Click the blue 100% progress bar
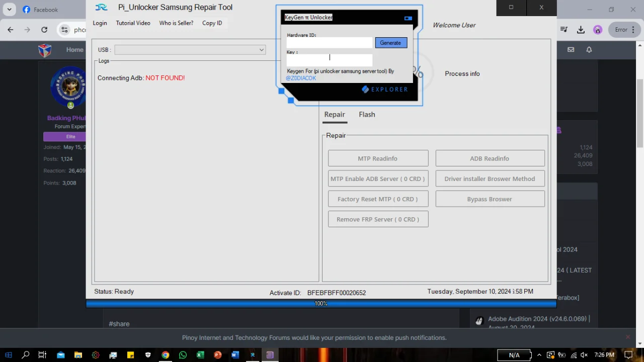Screen dimensions: 644x362 tap(321, 304)
